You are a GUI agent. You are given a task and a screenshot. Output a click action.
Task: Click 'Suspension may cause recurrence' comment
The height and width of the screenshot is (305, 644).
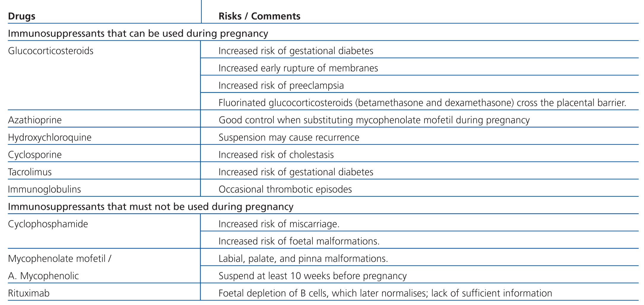tap(289, 137)
